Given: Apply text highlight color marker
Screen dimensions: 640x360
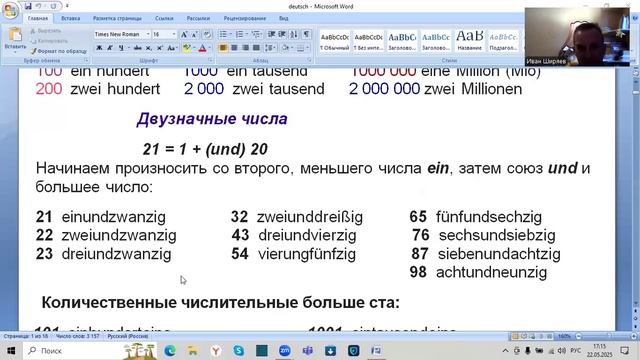Looking at the screenshot, I should (187, 48).
